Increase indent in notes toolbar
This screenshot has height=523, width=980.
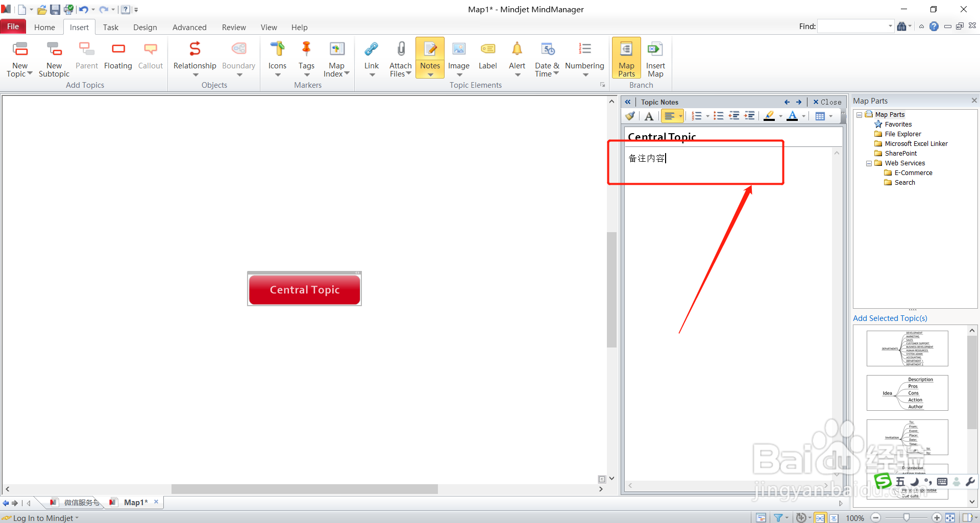click(749, 116)
